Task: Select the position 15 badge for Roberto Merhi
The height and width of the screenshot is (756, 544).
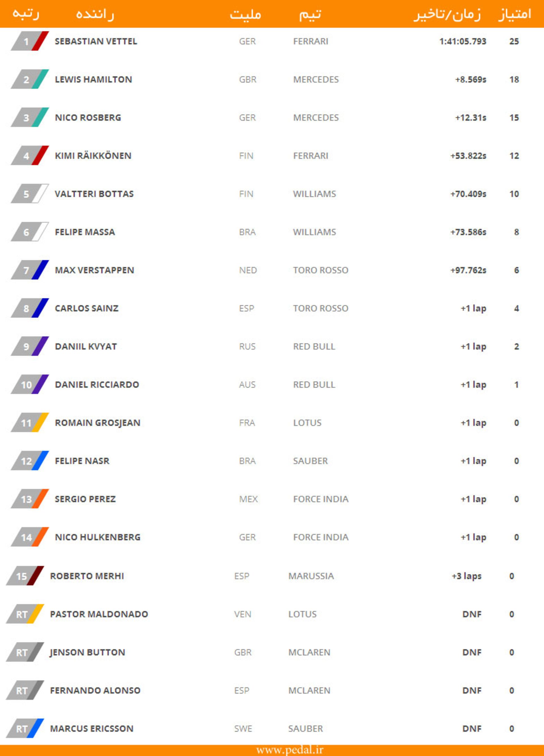Action: (25, 576)
